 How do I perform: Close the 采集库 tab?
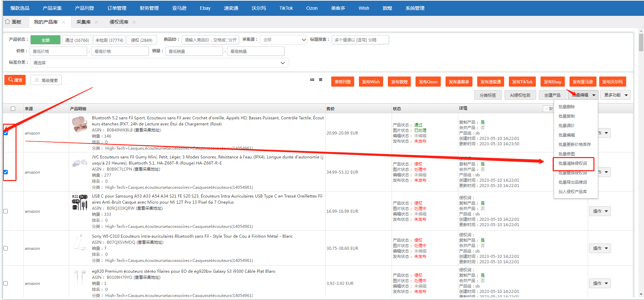click(x=96, y=22)
